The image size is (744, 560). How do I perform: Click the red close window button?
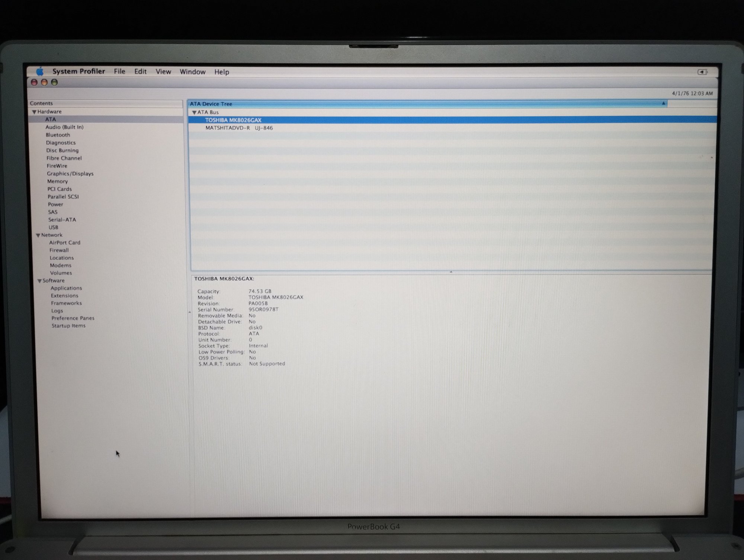point(34,82)
